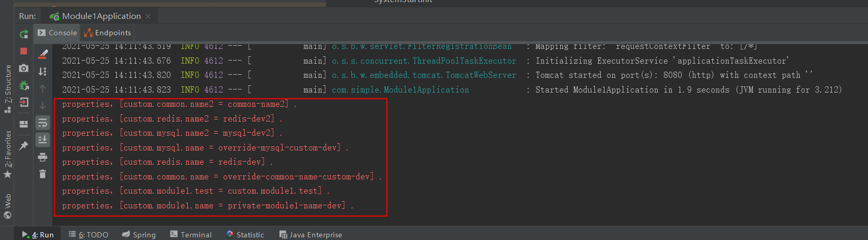
Task: Open the 6: TODO tool window
Action: click(x=88, y=235)
